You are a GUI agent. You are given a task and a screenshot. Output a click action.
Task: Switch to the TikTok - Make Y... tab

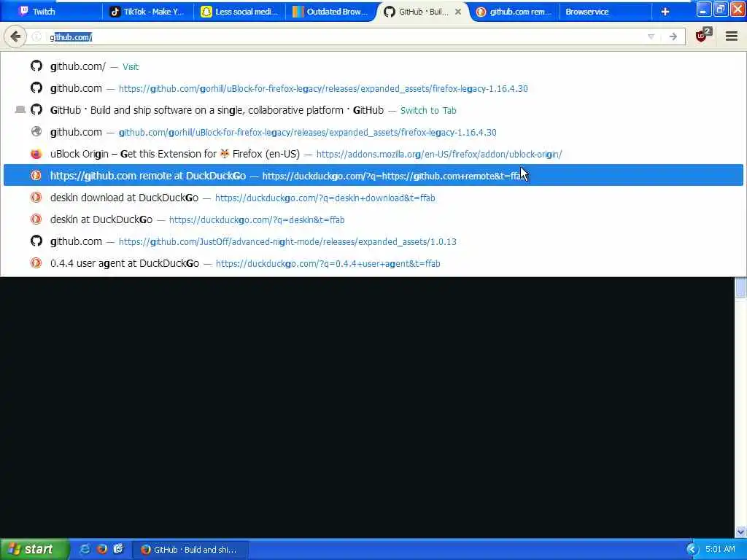coord(147,12)
